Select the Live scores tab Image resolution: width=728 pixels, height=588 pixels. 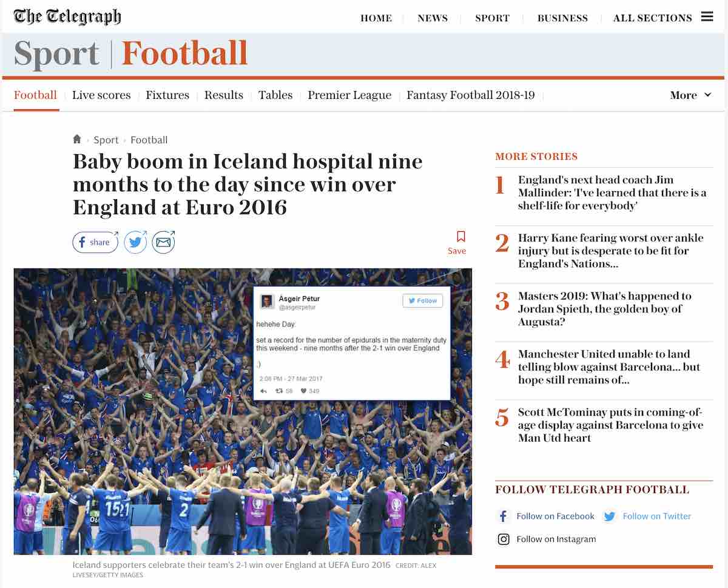pyautogui.click(x=101, y=95)
